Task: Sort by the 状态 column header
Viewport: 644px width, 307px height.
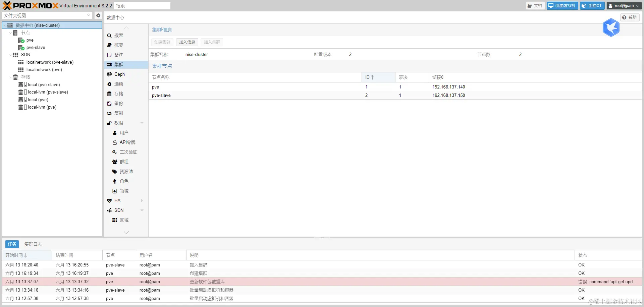Action: click(608, 255)
